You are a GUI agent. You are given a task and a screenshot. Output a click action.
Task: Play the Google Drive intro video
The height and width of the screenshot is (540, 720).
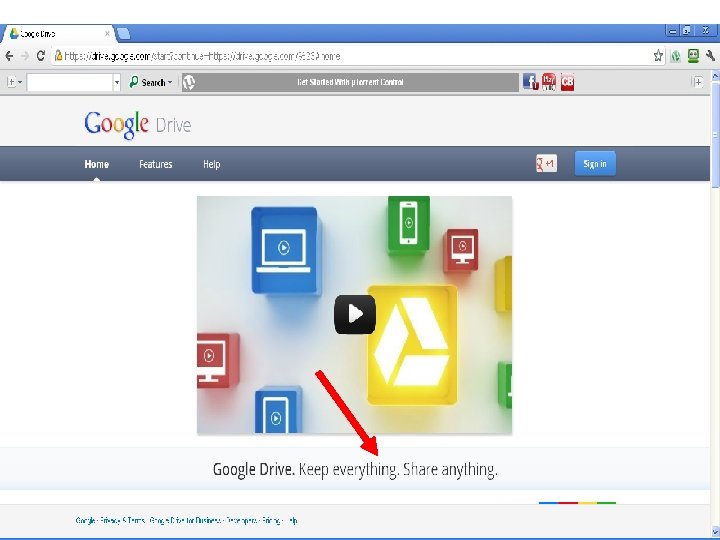(354, 315)
